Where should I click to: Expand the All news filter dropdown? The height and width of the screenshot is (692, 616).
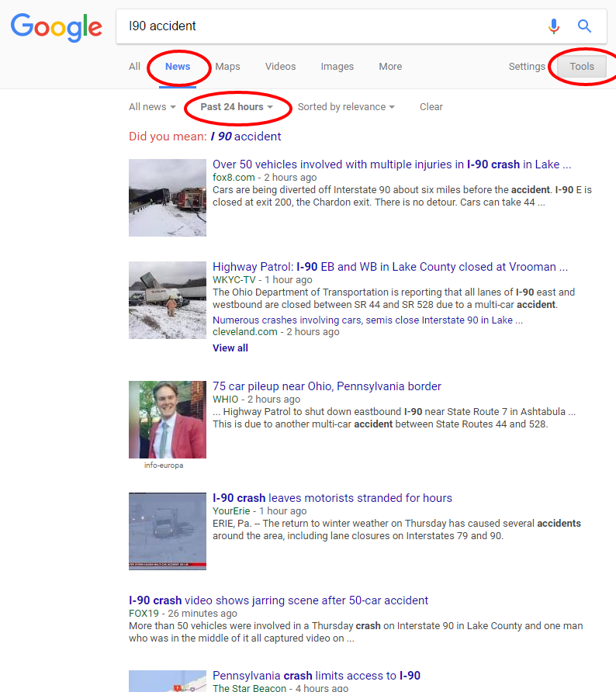[152, 107]
